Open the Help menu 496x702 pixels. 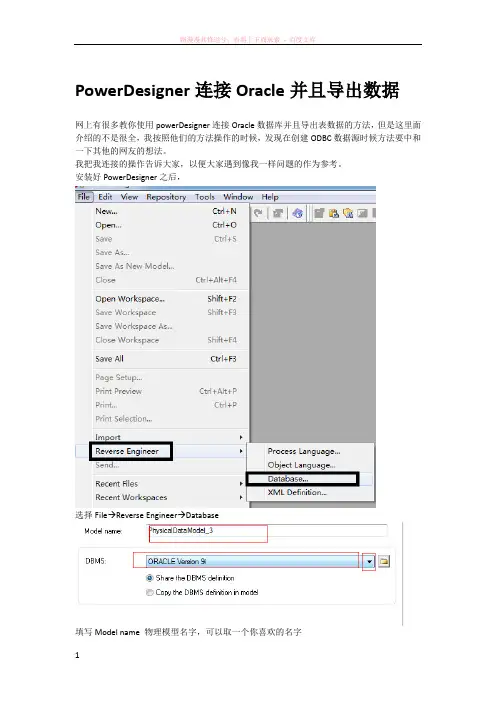[x=270, y=197]
